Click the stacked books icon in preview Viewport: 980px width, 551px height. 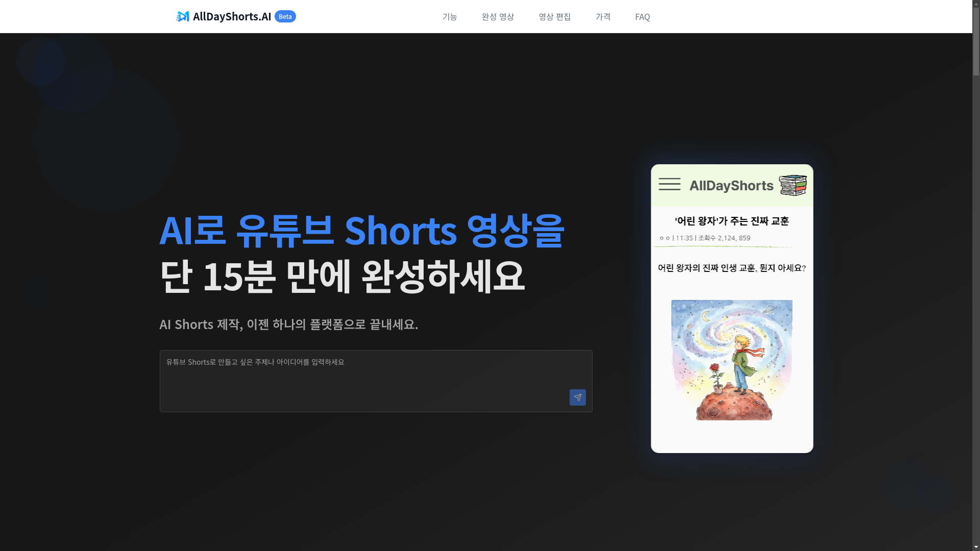pos(793,185)
